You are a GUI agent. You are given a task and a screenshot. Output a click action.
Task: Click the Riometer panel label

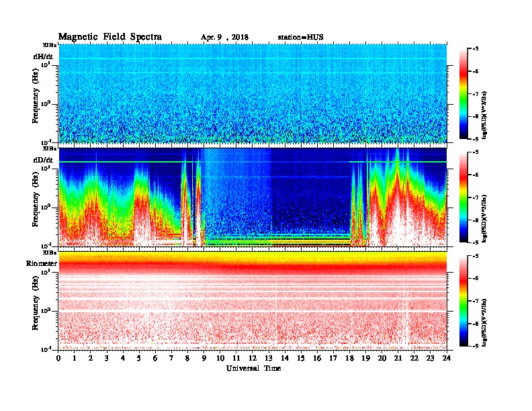(42, 263)
